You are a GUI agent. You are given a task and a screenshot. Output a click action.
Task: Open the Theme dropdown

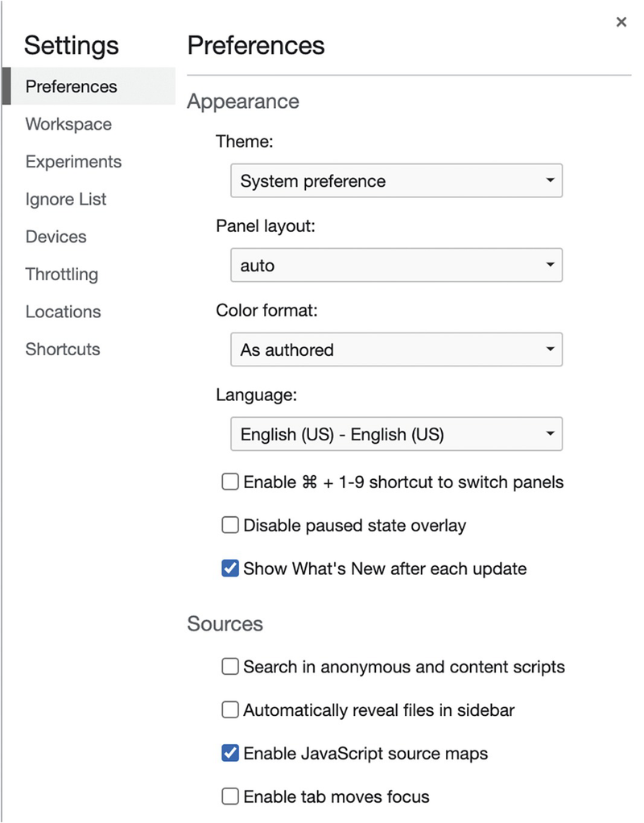coord(396,181)
